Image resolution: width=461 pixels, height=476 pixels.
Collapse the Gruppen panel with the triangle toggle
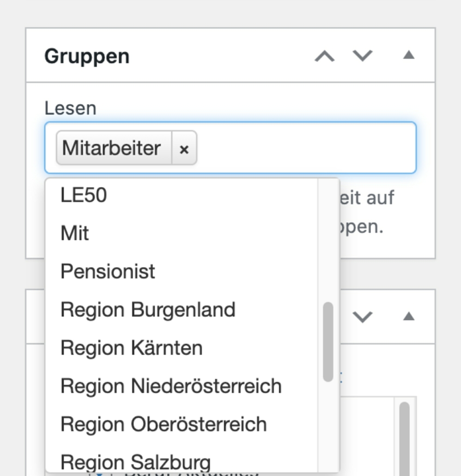coord(408,55)
